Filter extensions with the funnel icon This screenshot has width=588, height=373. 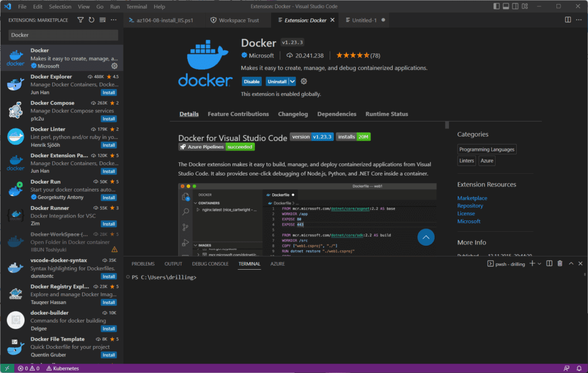pos(80,20)
